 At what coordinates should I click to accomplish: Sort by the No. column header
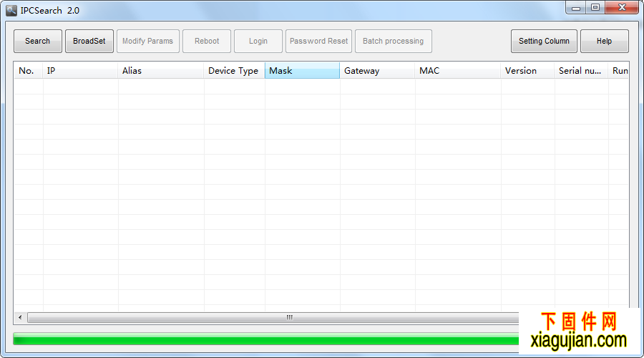point(29,71)
